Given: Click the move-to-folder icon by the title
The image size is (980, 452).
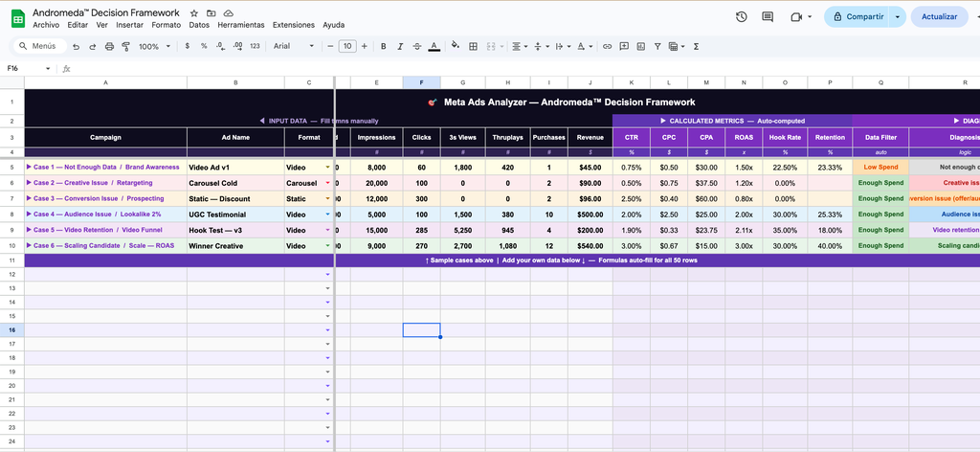Looking at the screenshot, I should tap(212, 13).
